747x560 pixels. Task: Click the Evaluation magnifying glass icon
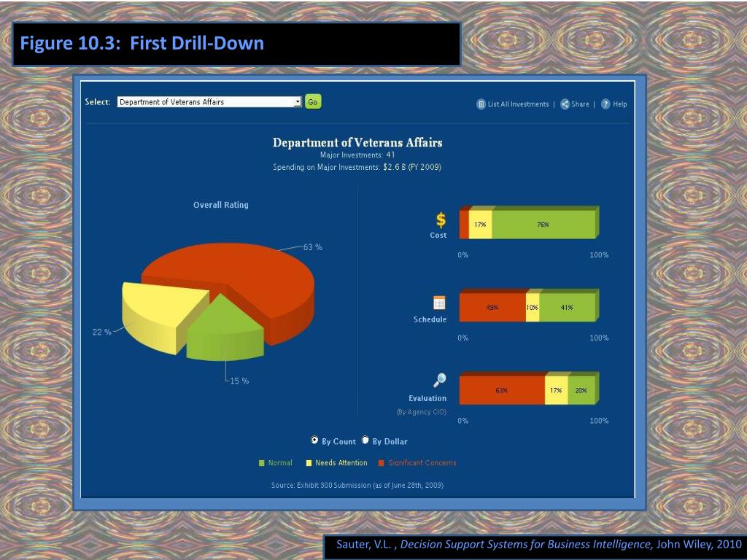[x=439, y=380]
